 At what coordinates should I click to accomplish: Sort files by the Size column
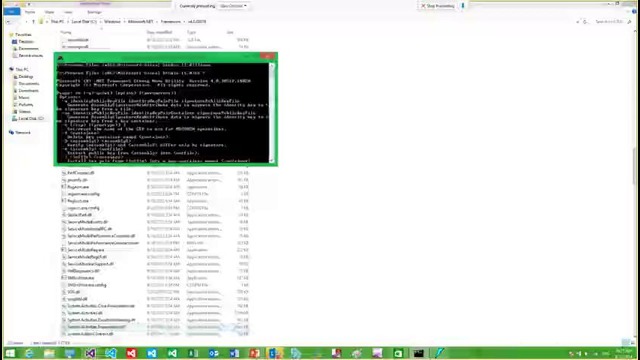tap(230, 32)
